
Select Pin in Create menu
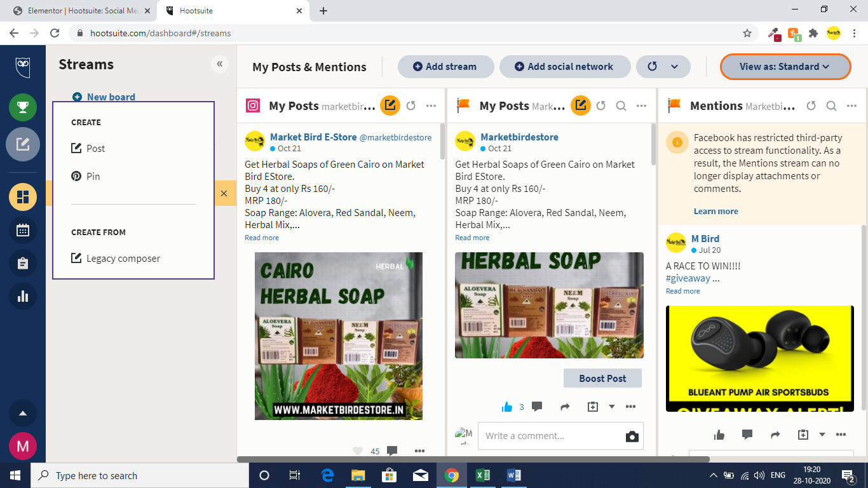[86, 176]
